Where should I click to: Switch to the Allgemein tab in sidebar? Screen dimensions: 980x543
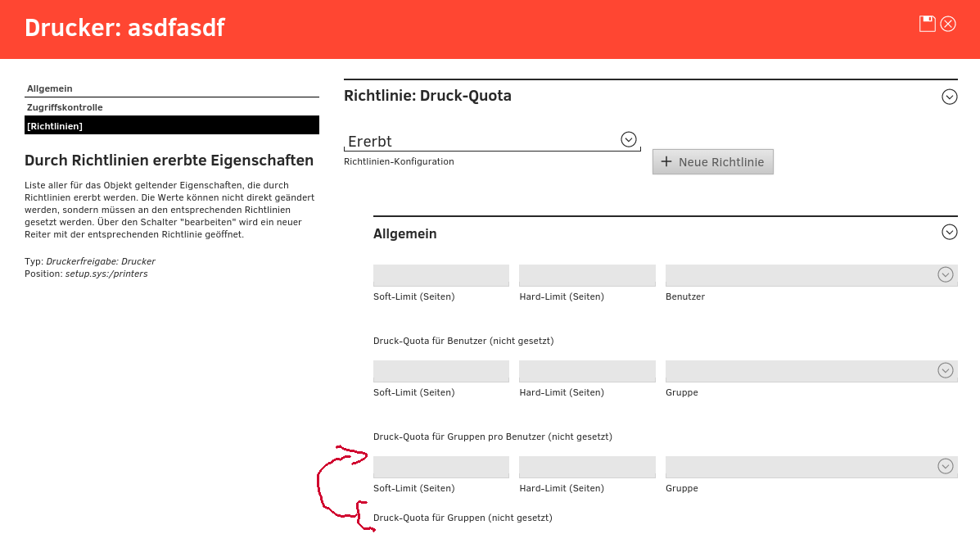(50, 88)
